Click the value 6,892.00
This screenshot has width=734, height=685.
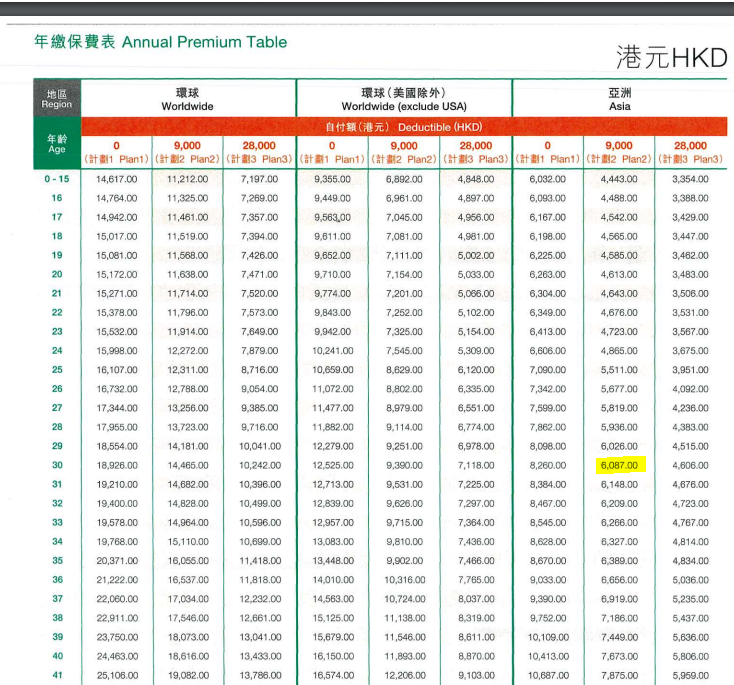[x=404, y=179]
